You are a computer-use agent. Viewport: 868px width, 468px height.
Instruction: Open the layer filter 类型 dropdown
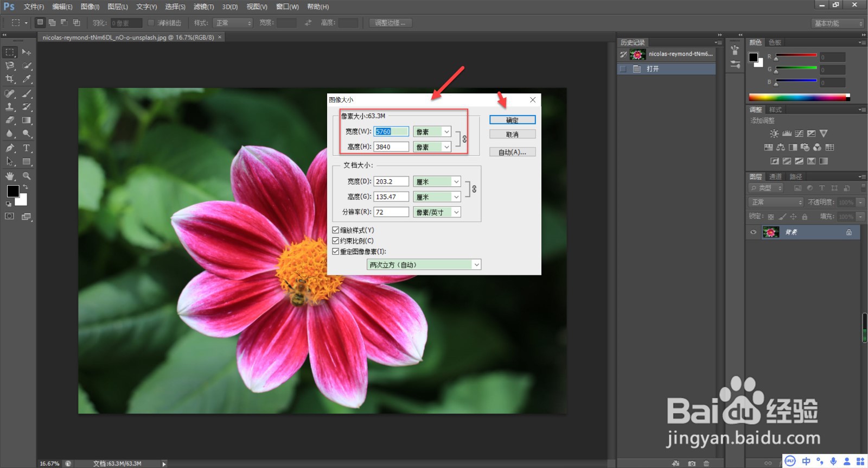click(767, 188)
